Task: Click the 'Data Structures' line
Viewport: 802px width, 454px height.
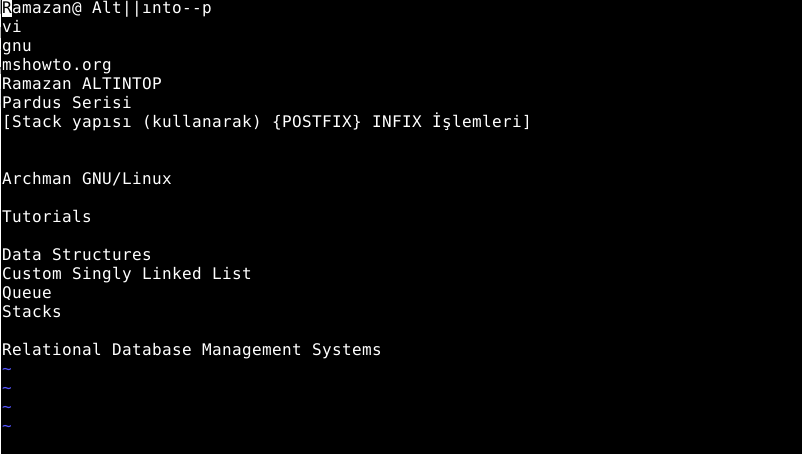Action: [77, 254]
